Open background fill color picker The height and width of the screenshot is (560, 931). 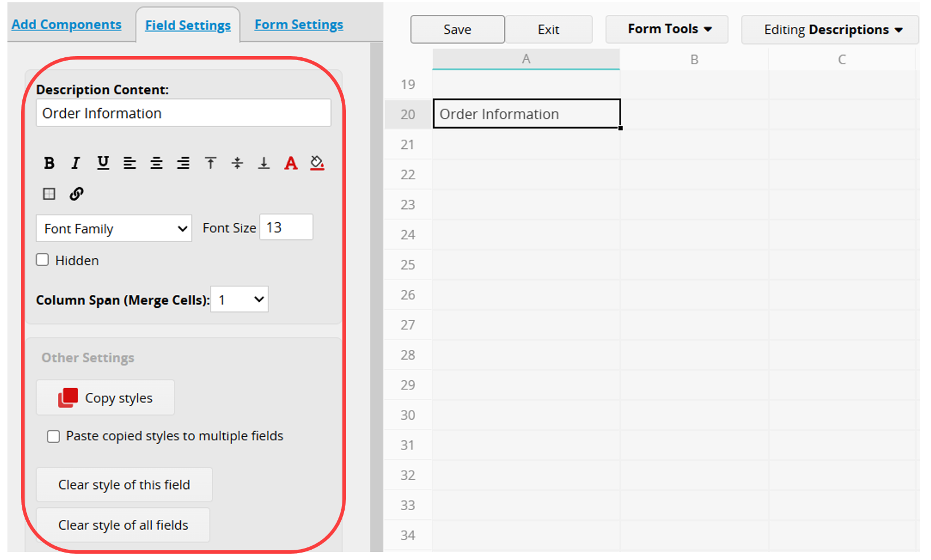pos(317,163)
